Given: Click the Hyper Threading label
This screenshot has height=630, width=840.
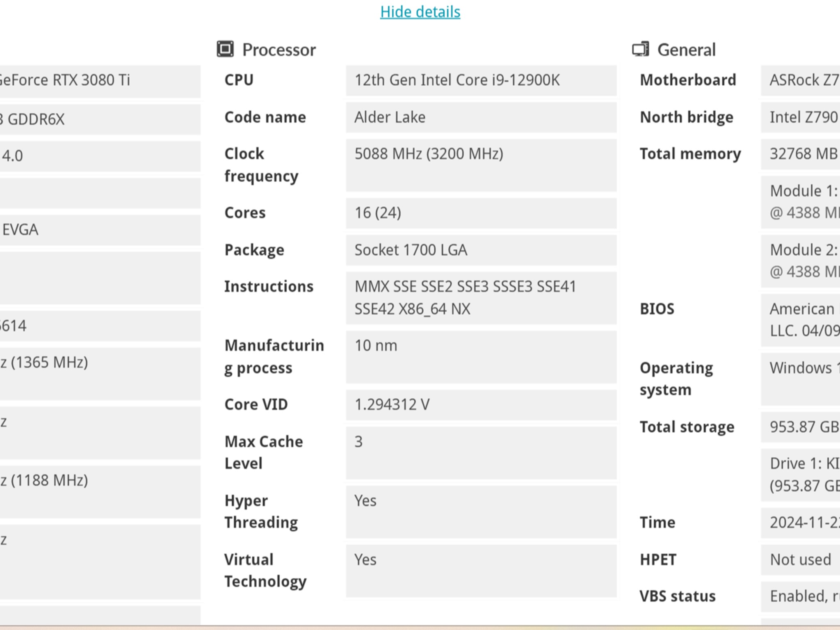Looking at the screenshot, I should [261, 511].
